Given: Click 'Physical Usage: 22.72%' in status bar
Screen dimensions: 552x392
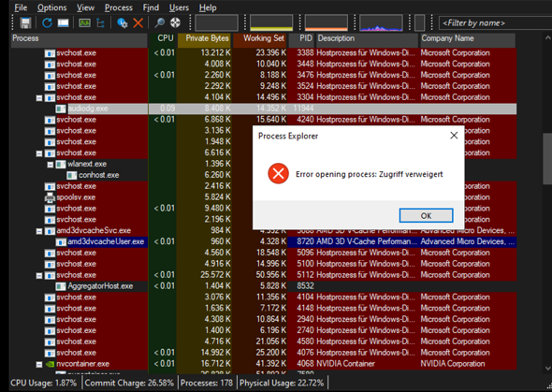Looking at the screenshot, I should coord(282,383).
